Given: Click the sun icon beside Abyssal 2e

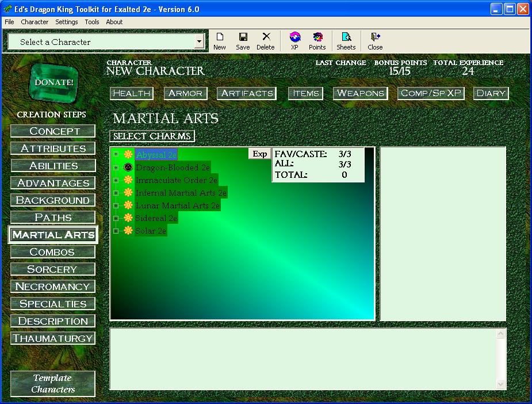Looking at the screenshot, I should point(128,154).
